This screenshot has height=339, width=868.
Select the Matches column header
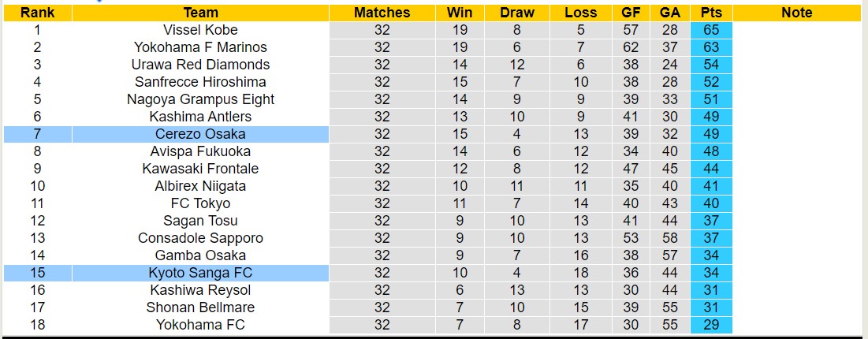pos(382,13)
